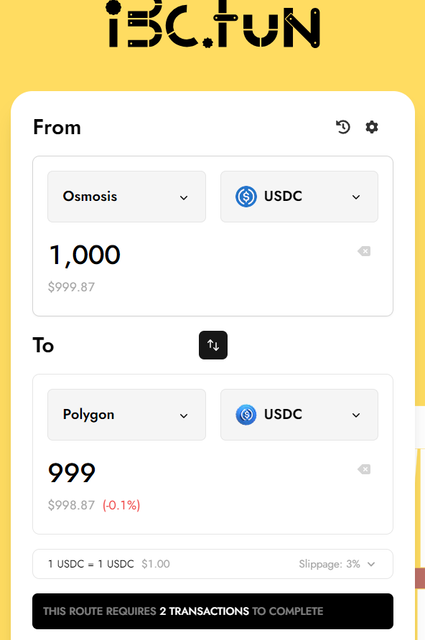Expand the Slippage 3% details
This screenshot has width=425, height=640.
pos(337,564)
